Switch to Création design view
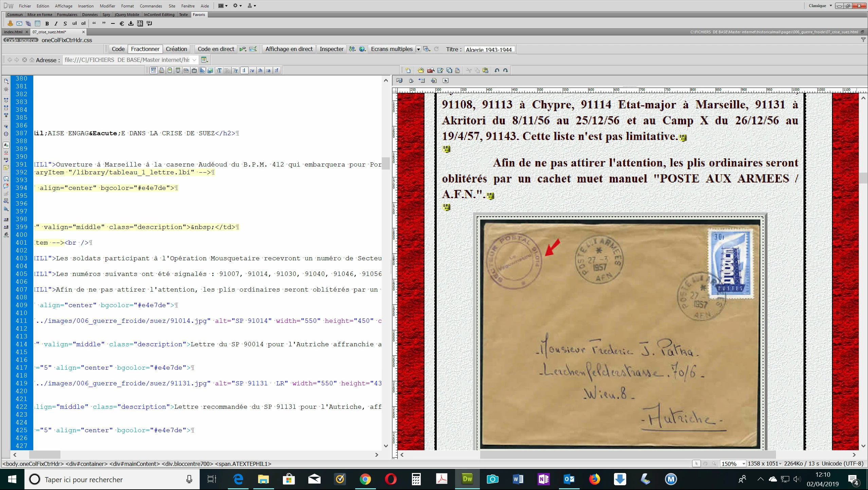Viewport: 868px width, 490px height. (x=176, y=49)
